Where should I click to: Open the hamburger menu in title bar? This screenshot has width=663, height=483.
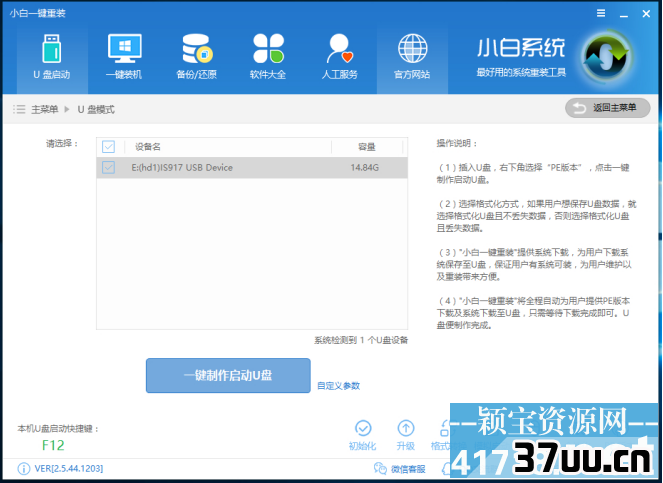[x=601, y=14]
